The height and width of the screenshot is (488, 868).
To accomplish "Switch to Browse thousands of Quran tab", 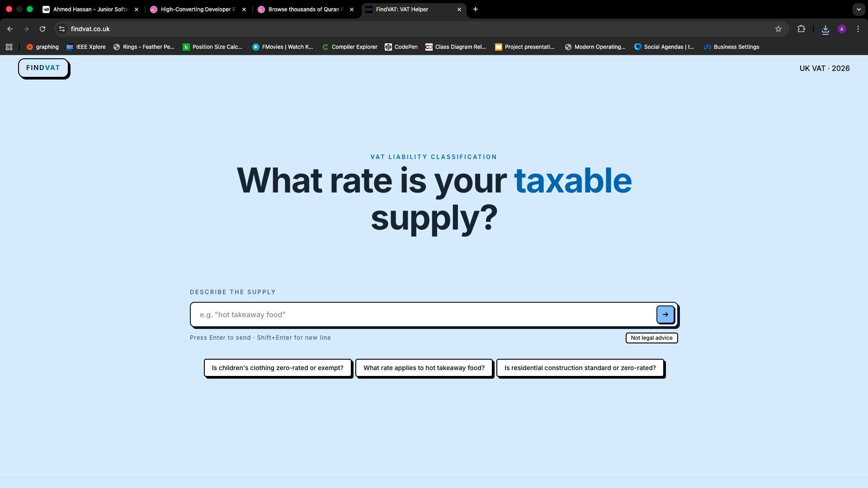I will pyautogui.click(x=305, y=9).
